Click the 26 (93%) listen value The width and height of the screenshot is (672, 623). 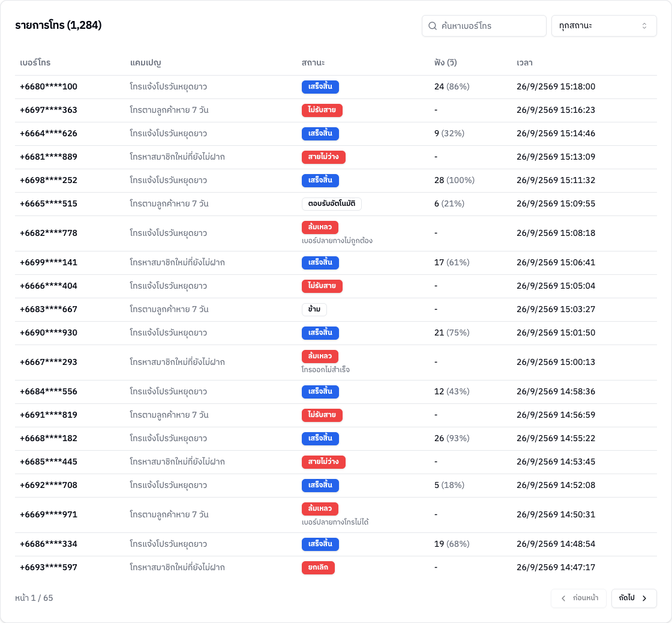pos(452,439)
